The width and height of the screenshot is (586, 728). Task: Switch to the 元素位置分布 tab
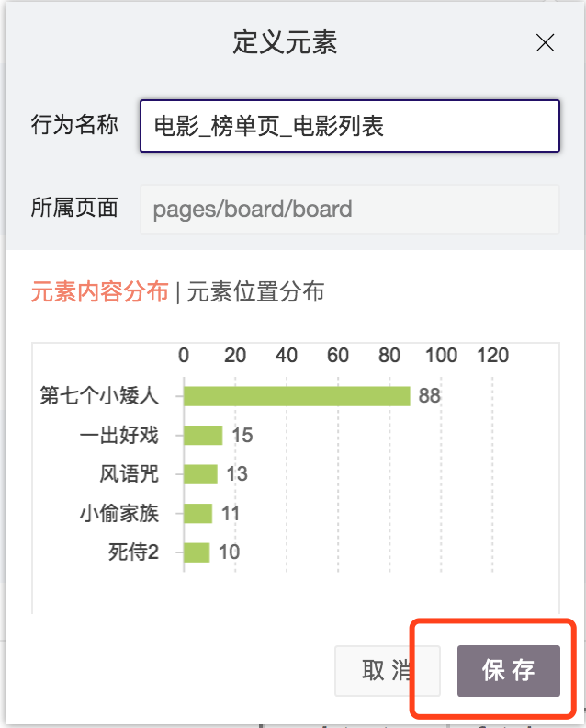255,292
